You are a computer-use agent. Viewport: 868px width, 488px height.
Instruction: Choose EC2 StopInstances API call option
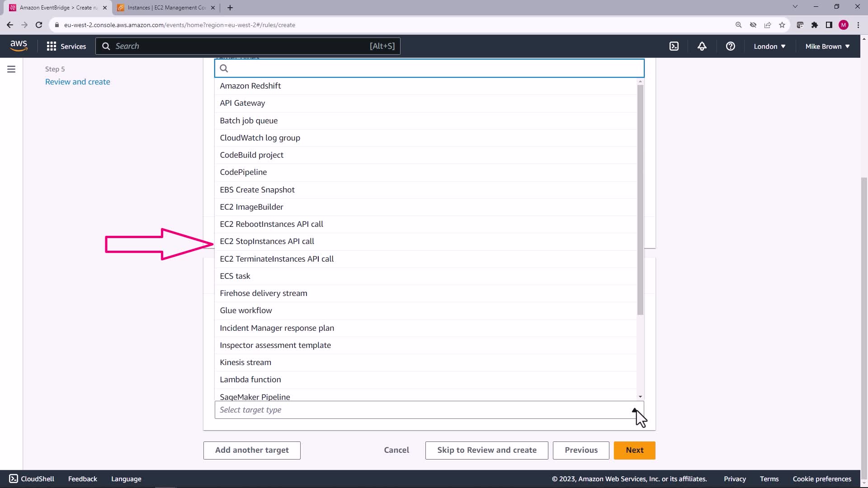[267, 241]
